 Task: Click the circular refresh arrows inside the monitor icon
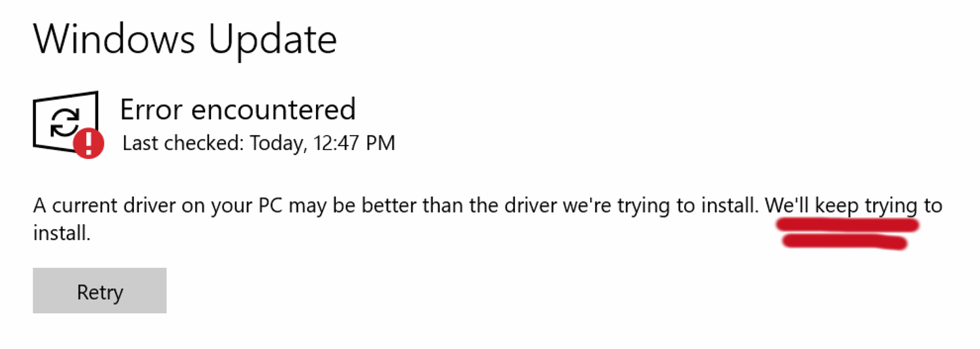click(64, 121)
